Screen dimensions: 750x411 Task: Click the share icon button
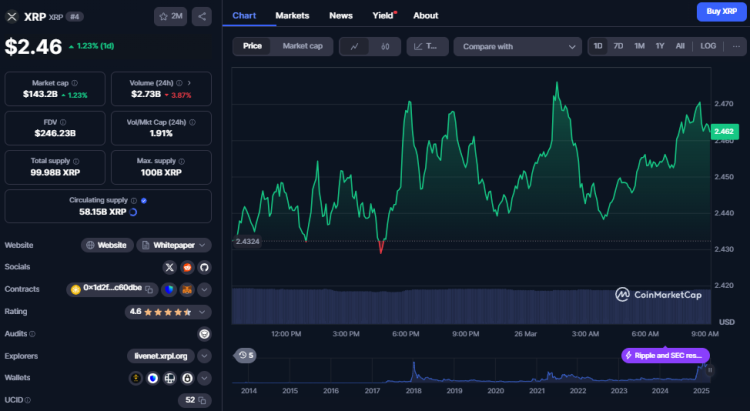click(202, 17)
